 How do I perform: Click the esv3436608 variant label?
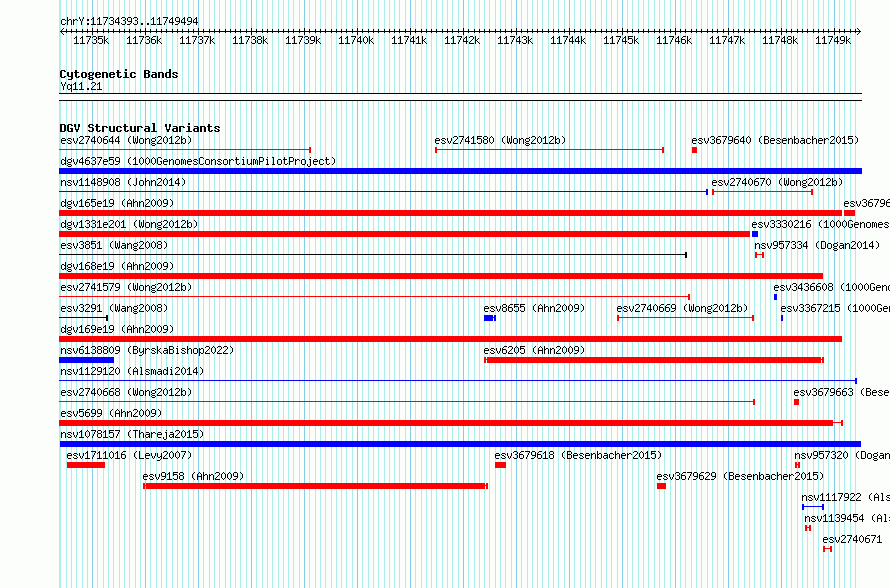[x=831, y=287]
